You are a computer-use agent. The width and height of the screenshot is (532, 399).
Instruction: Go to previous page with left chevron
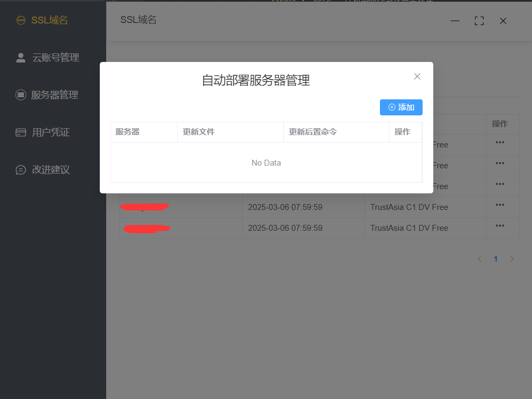click(x=480, y=259)
